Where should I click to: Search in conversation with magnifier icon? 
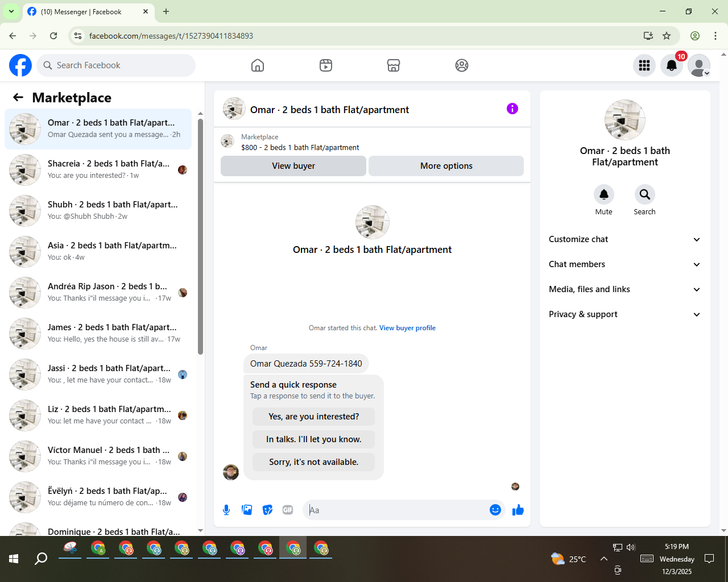tap(645, 194)
